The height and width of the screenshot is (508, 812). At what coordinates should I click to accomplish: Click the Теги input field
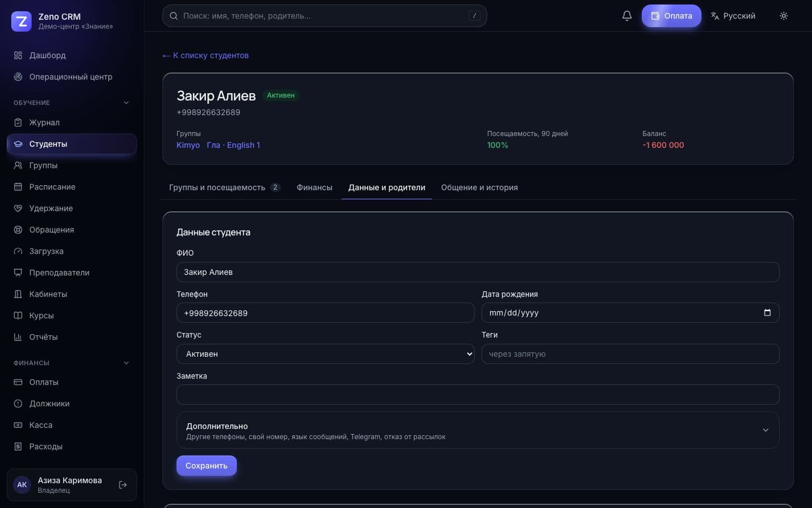pyautogui.click(x=630, y=354)
